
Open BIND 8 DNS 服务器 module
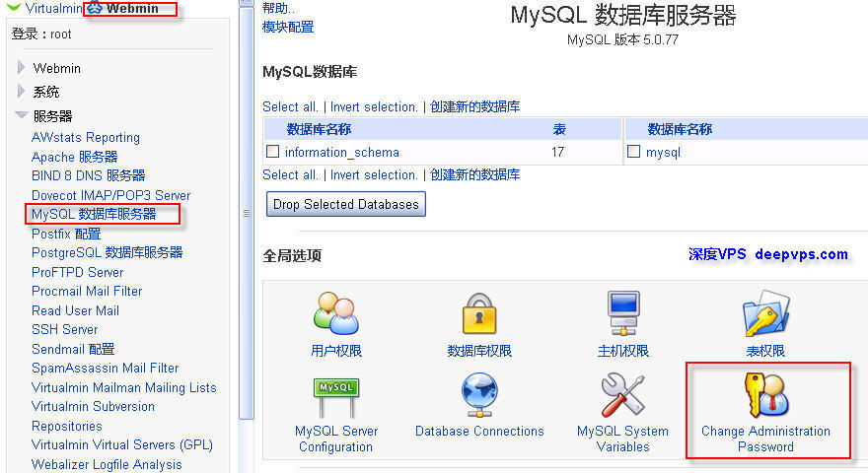tap(89, 176)
